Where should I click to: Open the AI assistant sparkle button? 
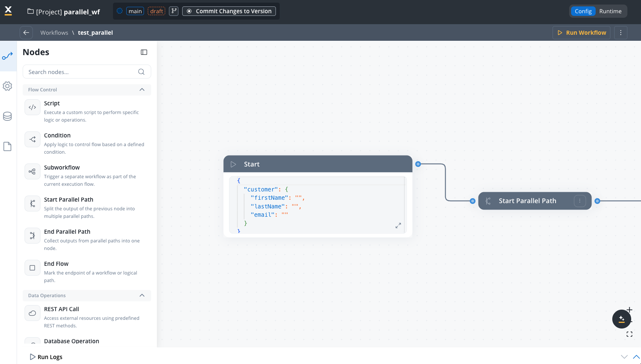coord(621,319)
